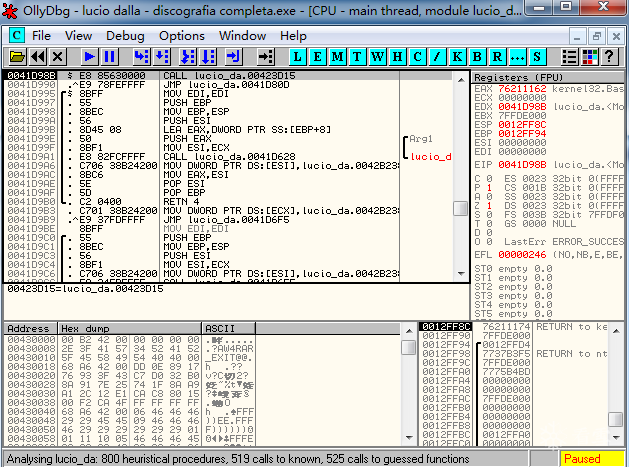Click the Go to address arrow icon
This screenshot has height=467, width=629.
[265, 57]
